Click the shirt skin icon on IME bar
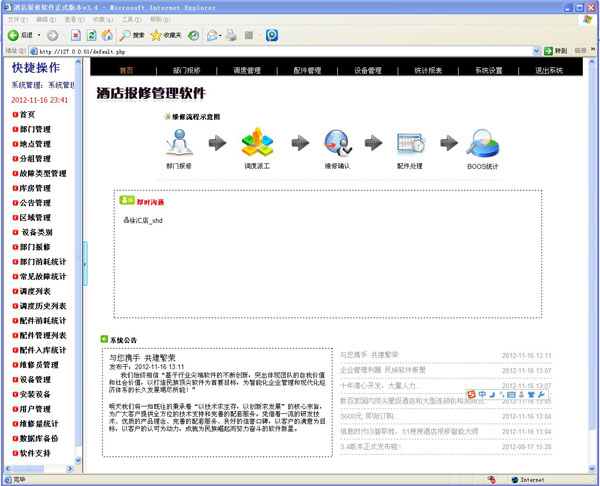Image resolution: width=600 pixels, height=486 pixels. click(531, 394)
